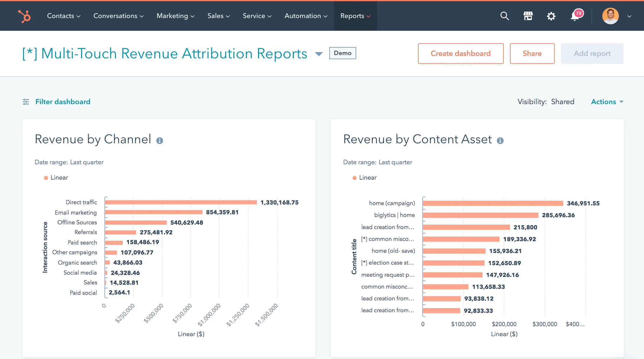Open the dashboard title dropdown
Image resolution: width=644 pixels, height=359 pixels.
pos(319,54)
